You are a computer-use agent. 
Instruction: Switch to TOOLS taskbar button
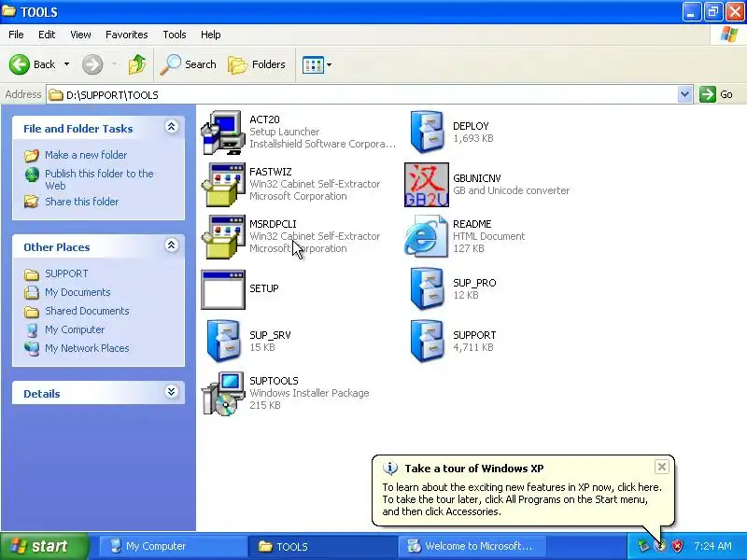click(322, 546)
